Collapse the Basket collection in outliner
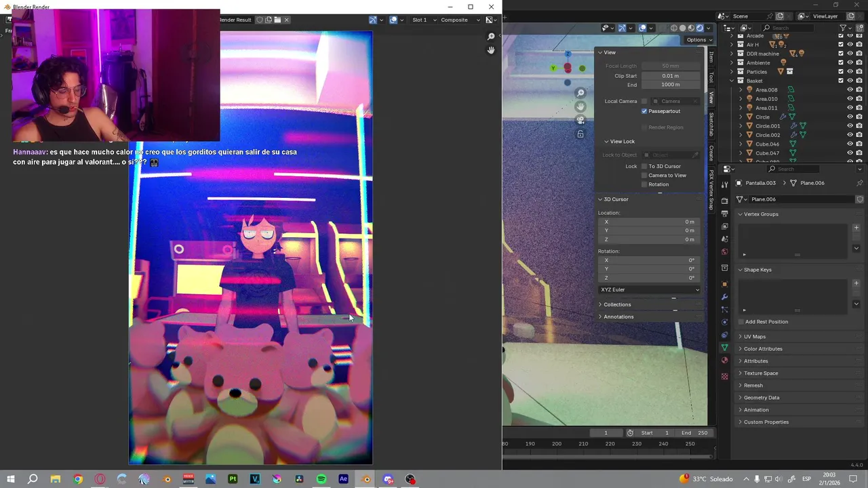Viewport: 868px width, 488px height. [x=732, y=81]
